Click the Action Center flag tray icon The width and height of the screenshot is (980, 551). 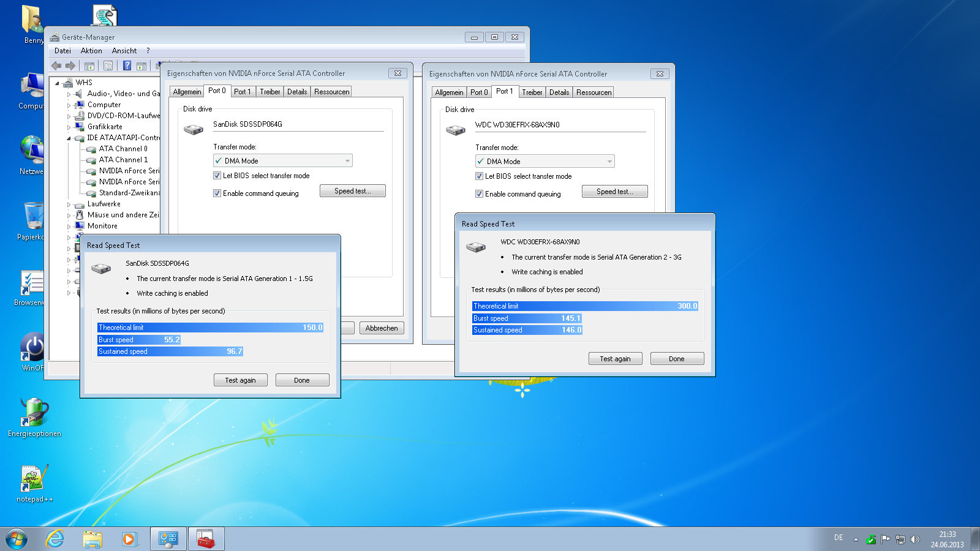[x=886, y=539]
